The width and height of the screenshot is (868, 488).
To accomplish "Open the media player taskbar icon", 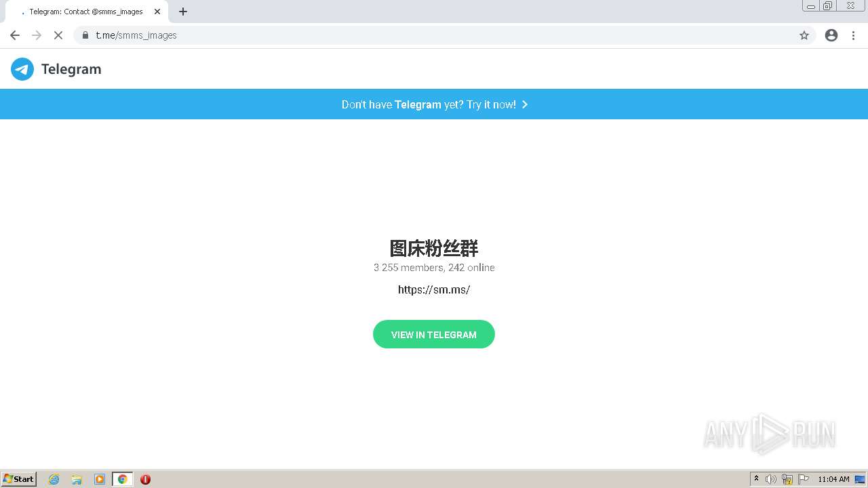I will (100, 479).
